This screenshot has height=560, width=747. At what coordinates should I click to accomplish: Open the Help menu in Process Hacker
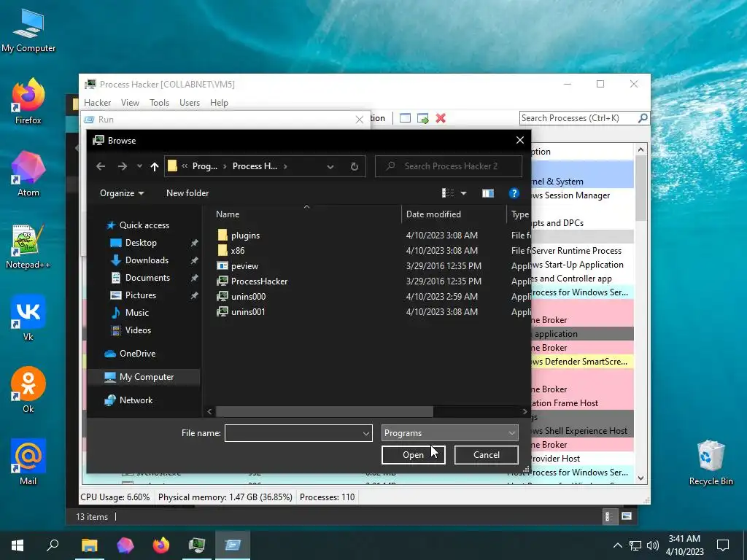coord(219,103)
